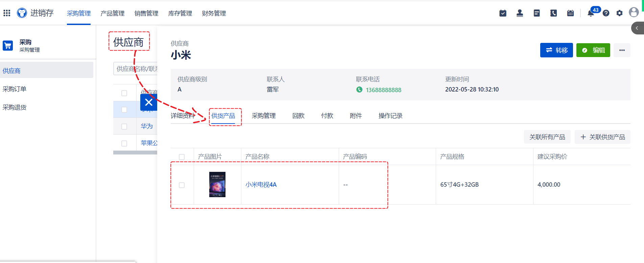Open the more options ellipsis button
Viewport: 644px width, 263px height.
pos(622,50)
